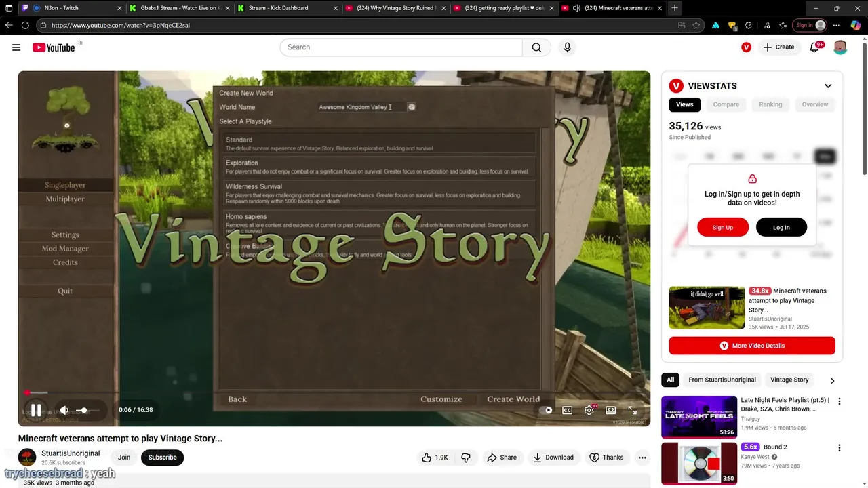Open the StuartisUnoriginal channel name link

coord(71,453)
